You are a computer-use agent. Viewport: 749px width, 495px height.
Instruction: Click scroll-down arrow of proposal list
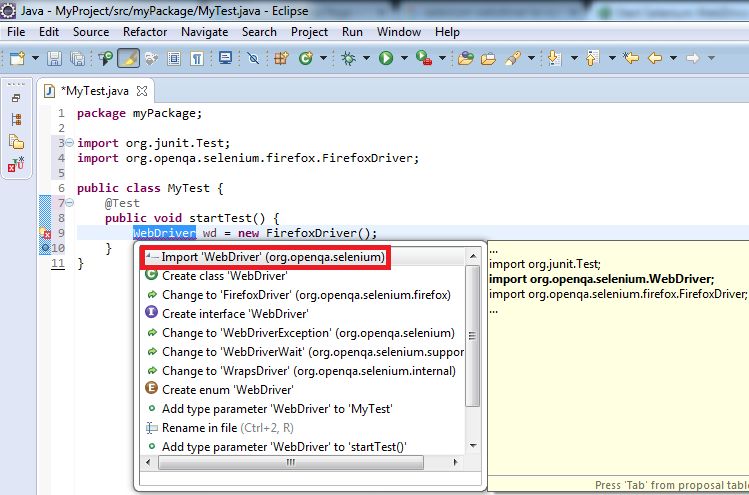click(x=473, y=446)
